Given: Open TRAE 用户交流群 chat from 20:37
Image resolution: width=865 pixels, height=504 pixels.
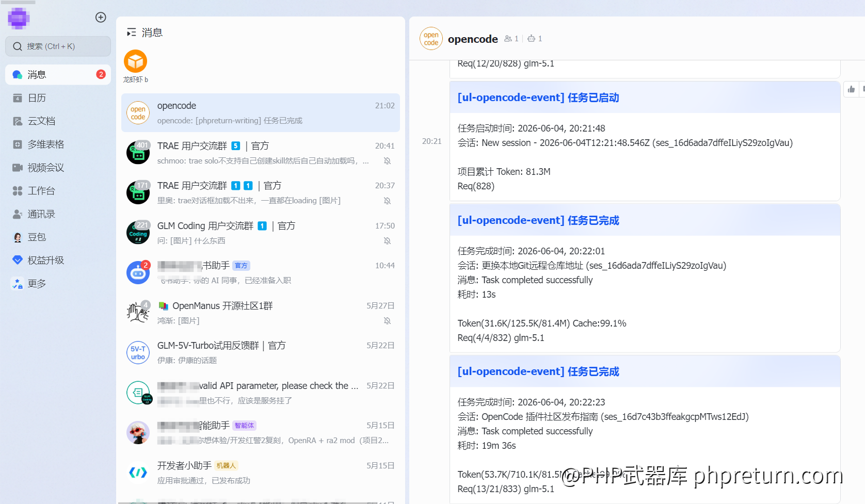Looking at the screenshot, I should tap(261, 193).
